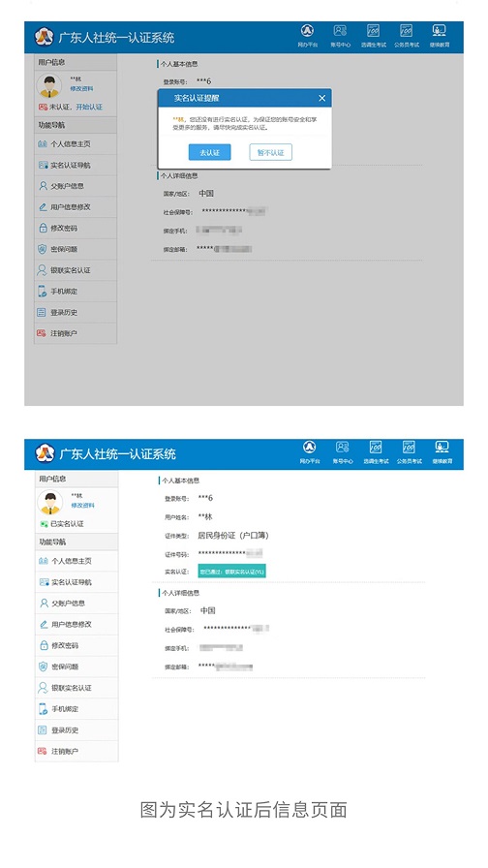
Task: Click user avatar above 已实名认证 status
Action: (50, 502)
